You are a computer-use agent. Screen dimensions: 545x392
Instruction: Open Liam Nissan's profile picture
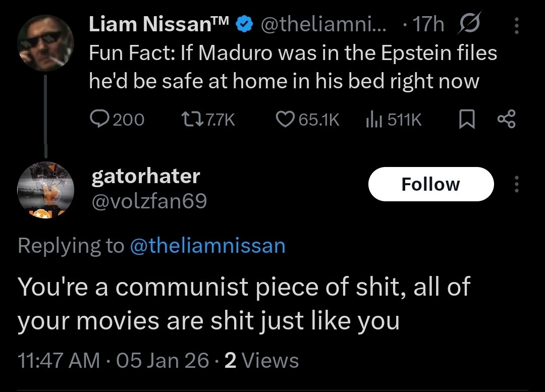[46, 44]
